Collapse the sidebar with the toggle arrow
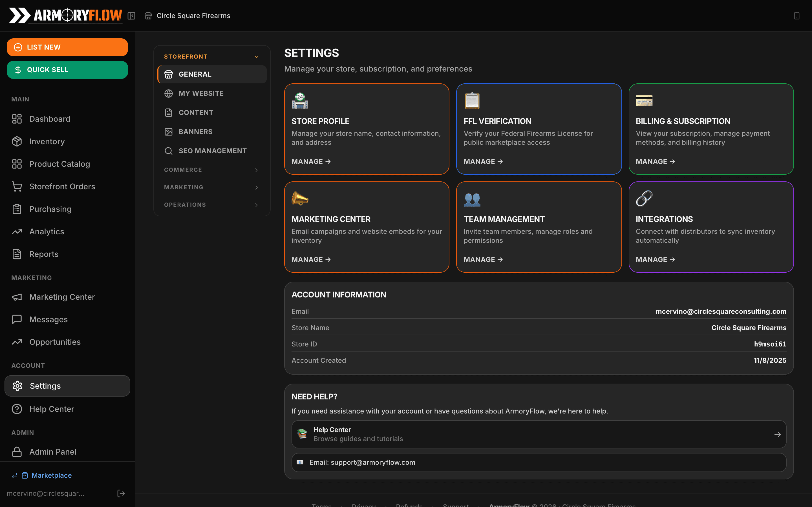The width and height of the screenshot is (812, 507). pyautogui.click(x=131, y=15)
